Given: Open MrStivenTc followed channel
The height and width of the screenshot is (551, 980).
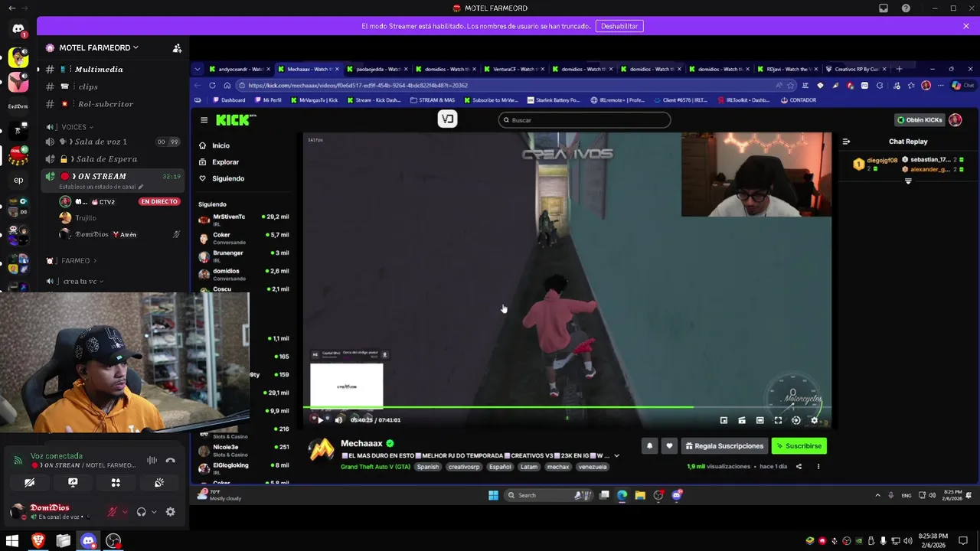Looking at the screenshot, I should (x=243, y=219).
